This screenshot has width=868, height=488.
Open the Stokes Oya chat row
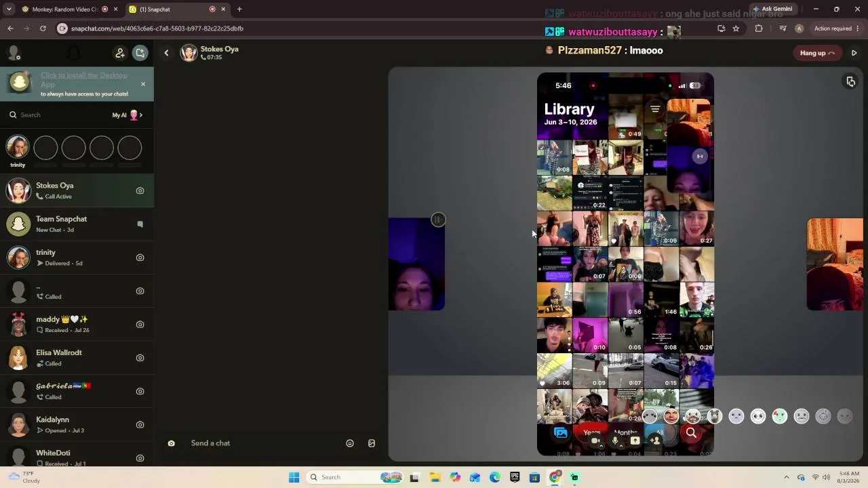pos(77,190)
